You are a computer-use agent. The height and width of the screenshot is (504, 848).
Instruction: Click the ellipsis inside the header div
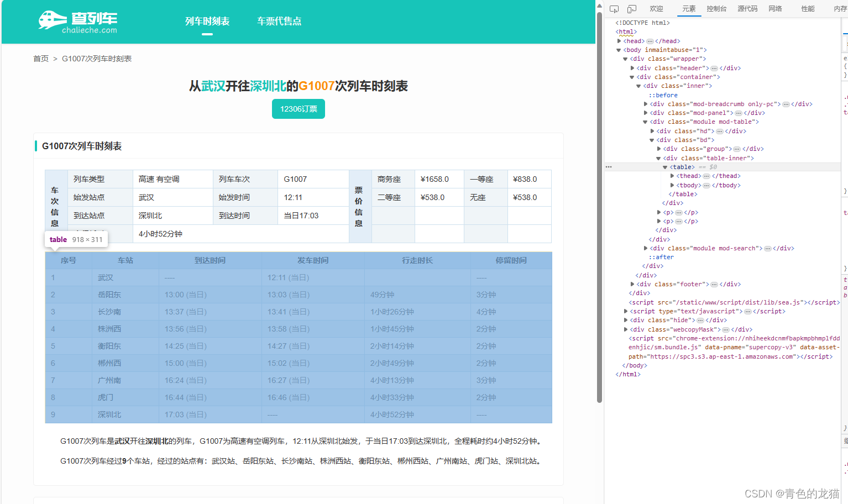(x=714, y=68)
